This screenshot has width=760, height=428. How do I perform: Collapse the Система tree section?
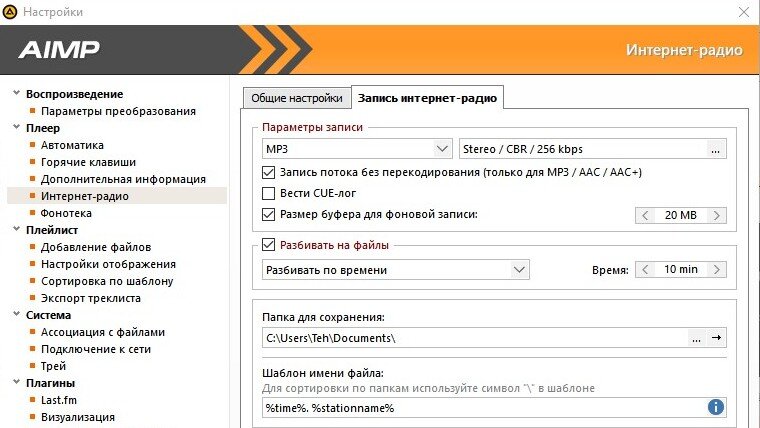[x=16, y=314]
